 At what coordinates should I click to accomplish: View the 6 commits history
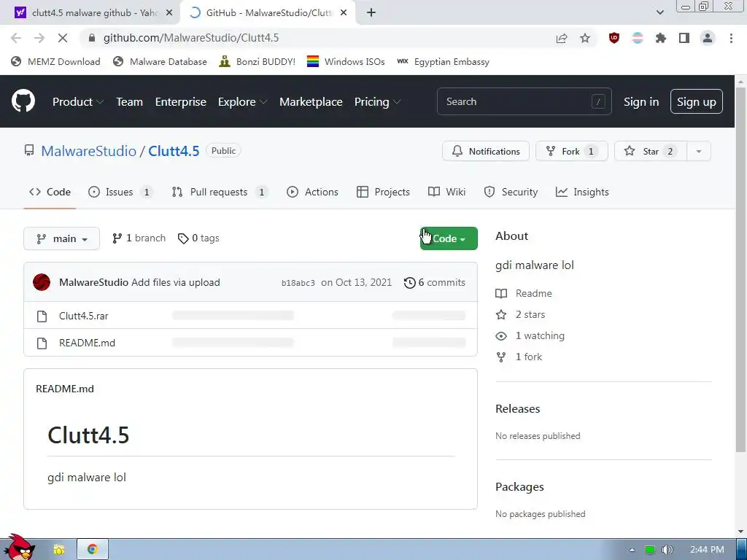coord(435,282)
